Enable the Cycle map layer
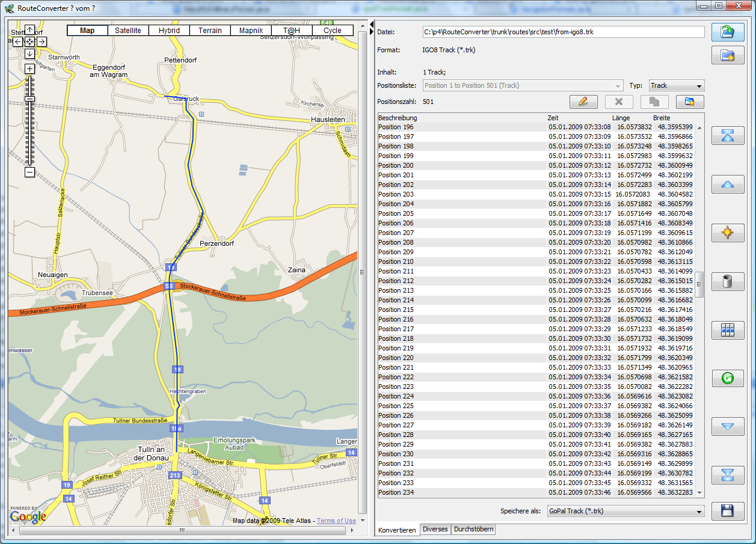The height and width of the screenshot is (544, 756). click(x=332, y=31)
